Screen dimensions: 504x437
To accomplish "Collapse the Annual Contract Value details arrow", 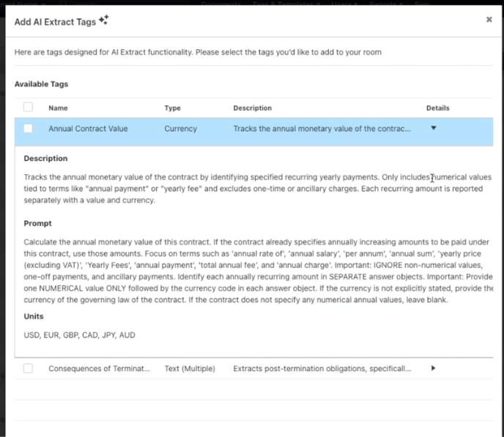I will pos(433,128).
